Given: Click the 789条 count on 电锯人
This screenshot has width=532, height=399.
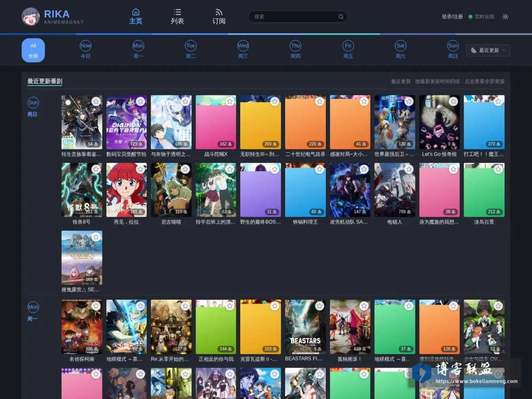Looking at the screenshot, I should point(405,212).
